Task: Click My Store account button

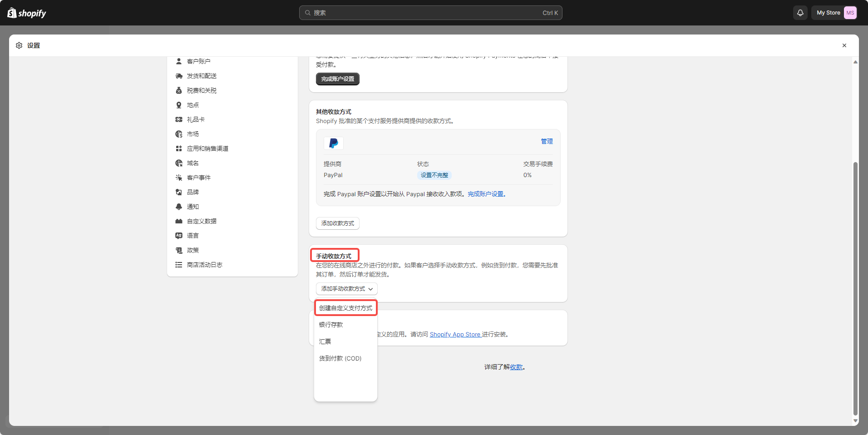Action: [x=835, y=13]
